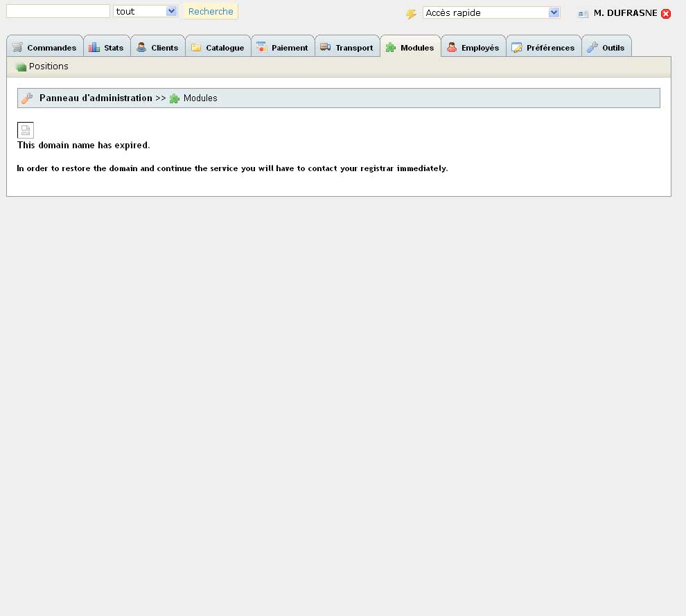Image resolution: width=686 pixels, height=616 pixels.
Task: Go to the Catalogue tab
Action: pyautogui.click(x=218, y=46)
